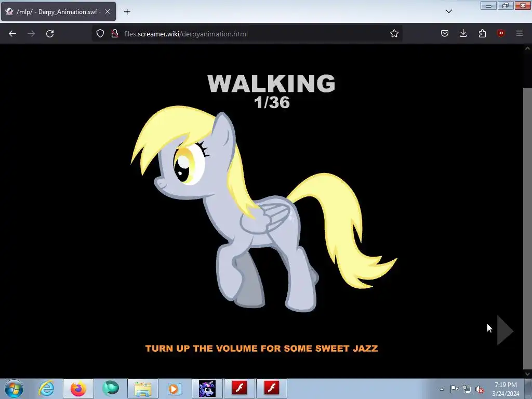The width and height of the screenshot is (532, 399).
Task: Click the scrollbar down arrow
Action: pyautogui.click(x=527, y=374)
